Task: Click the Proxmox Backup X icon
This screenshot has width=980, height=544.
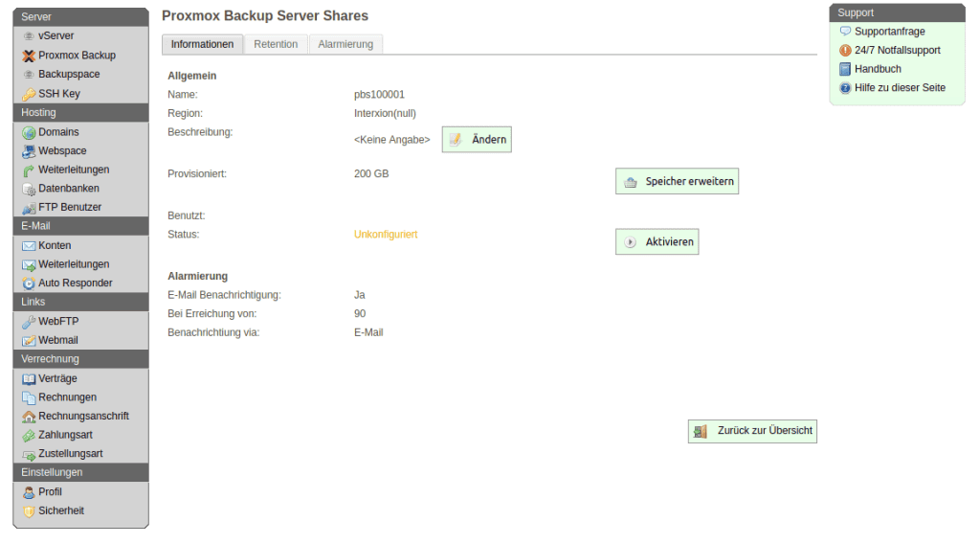Action: [x=29, y=56]
